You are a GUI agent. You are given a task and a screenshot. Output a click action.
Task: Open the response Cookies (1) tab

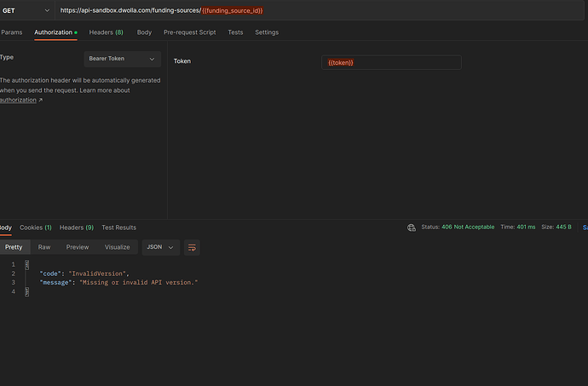(36, 228)
